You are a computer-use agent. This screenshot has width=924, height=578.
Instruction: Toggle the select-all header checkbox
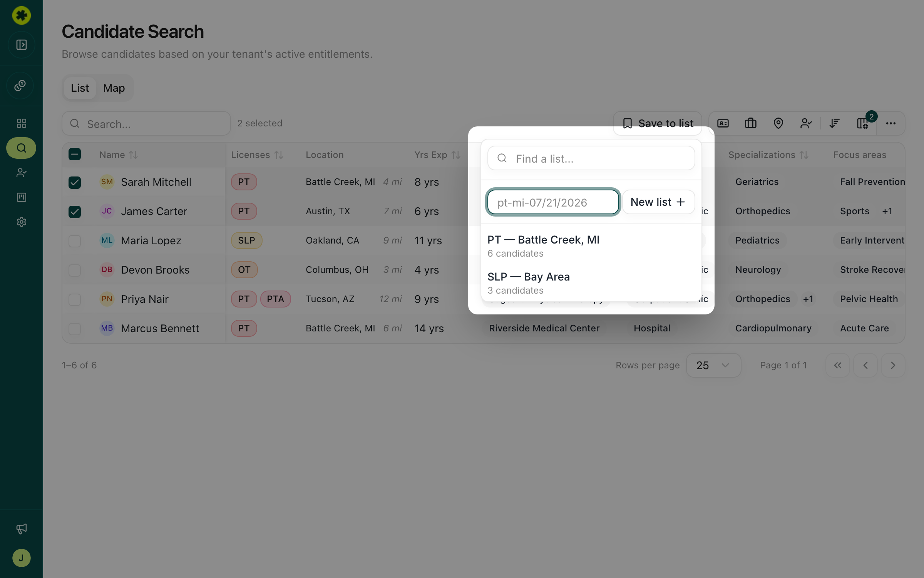75,155
